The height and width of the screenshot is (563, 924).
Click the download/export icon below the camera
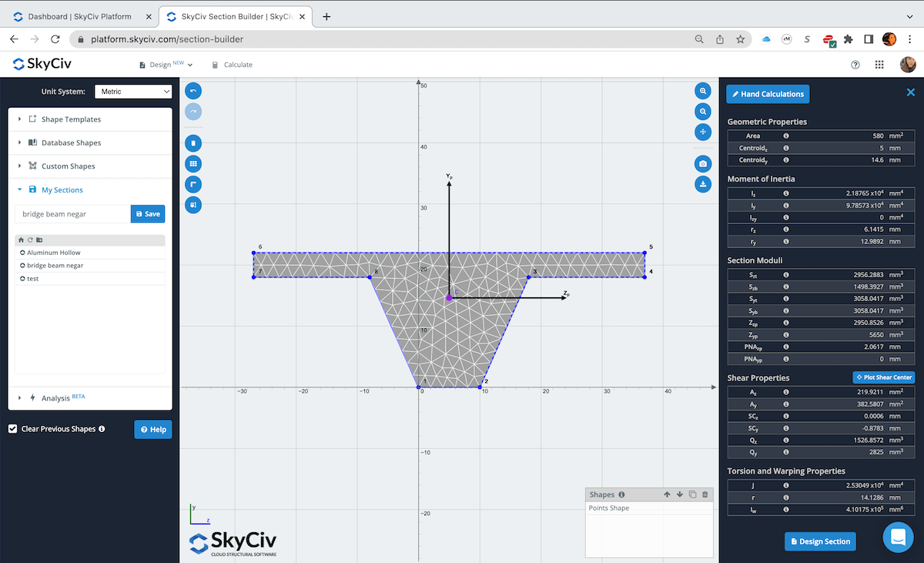tap(703, 184)
